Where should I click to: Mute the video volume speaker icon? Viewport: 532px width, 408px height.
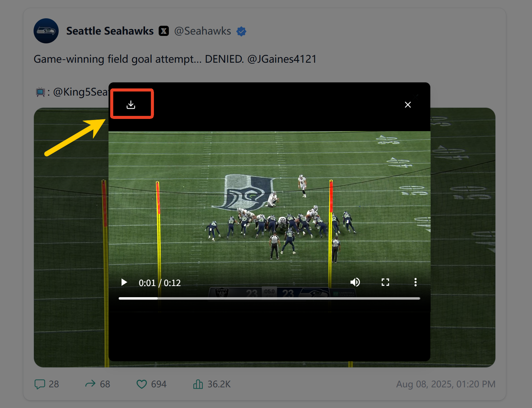point(355,282)
